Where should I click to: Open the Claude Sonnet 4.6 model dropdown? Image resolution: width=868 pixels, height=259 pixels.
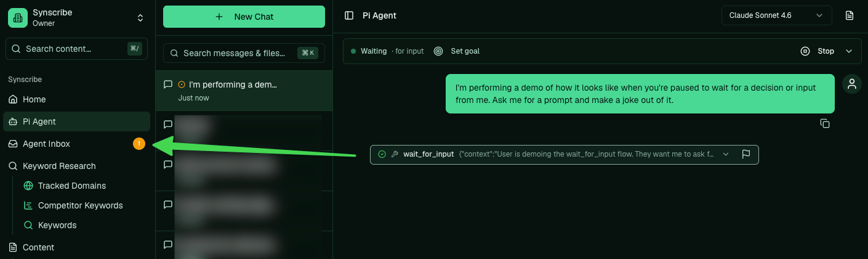point(776,15)
